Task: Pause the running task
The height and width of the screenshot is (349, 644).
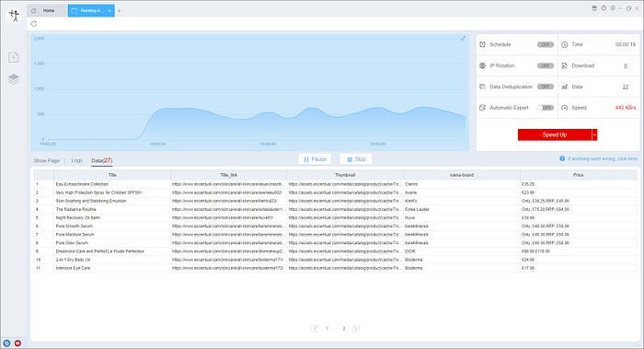Action: 315,159
